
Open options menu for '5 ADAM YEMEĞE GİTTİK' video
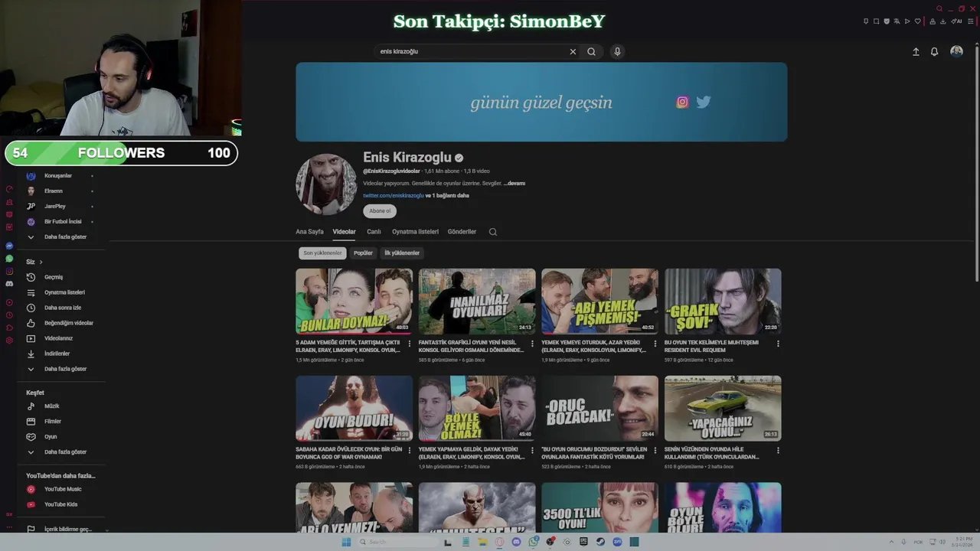(x=409, y=344)
